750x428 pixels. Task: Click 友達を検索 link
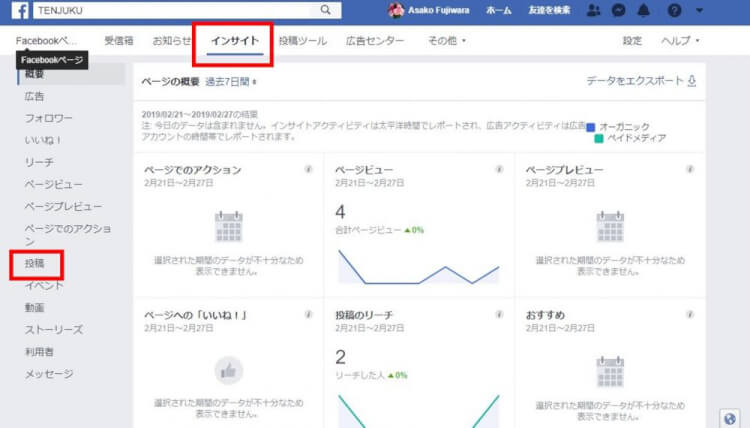pos(549,10)
